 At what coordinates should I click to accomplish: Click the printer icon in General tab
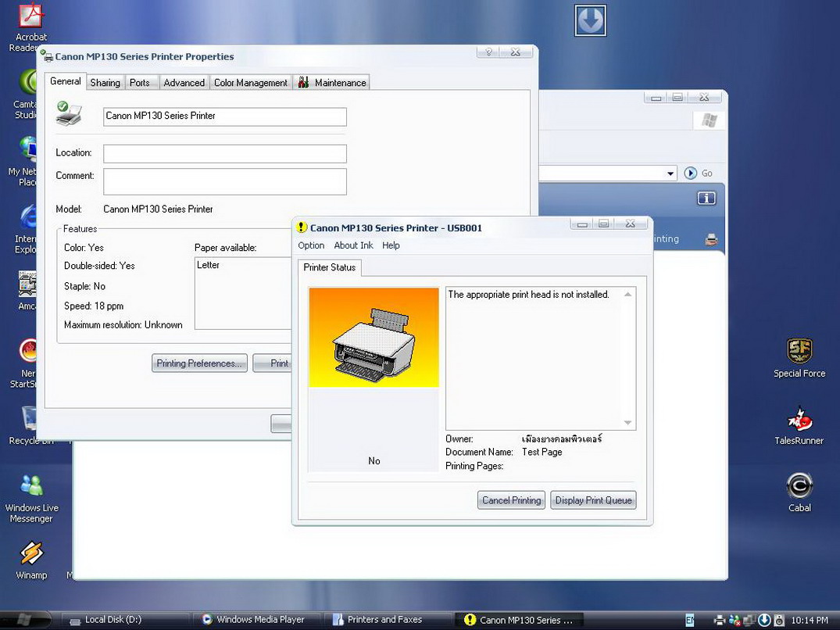(69, 113)
